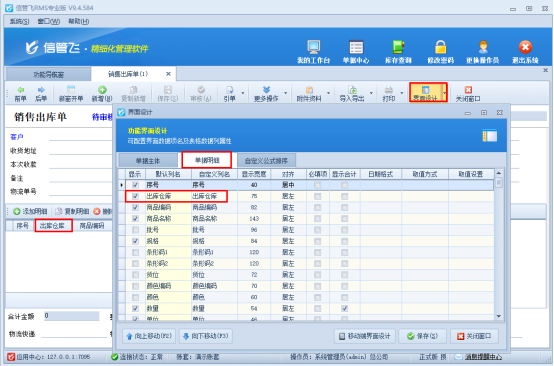Click 向下移动(F3) button
This screenshot has width=554, height=366.
[206, 336]
